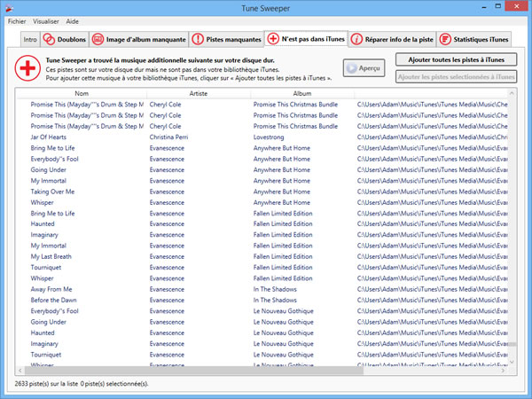
Task: Open the Aide menu
Action: 73,21
